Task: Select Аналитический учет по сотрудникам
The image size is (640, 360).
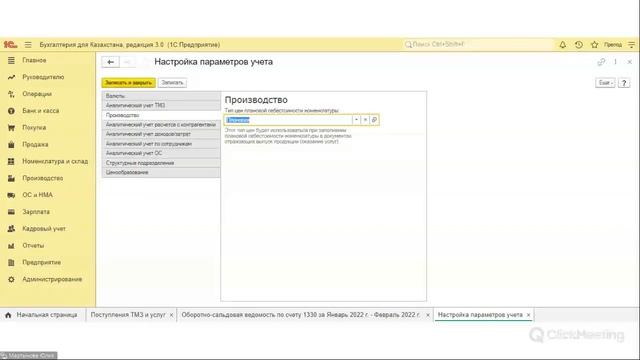Action: click(x=161, y=144)
